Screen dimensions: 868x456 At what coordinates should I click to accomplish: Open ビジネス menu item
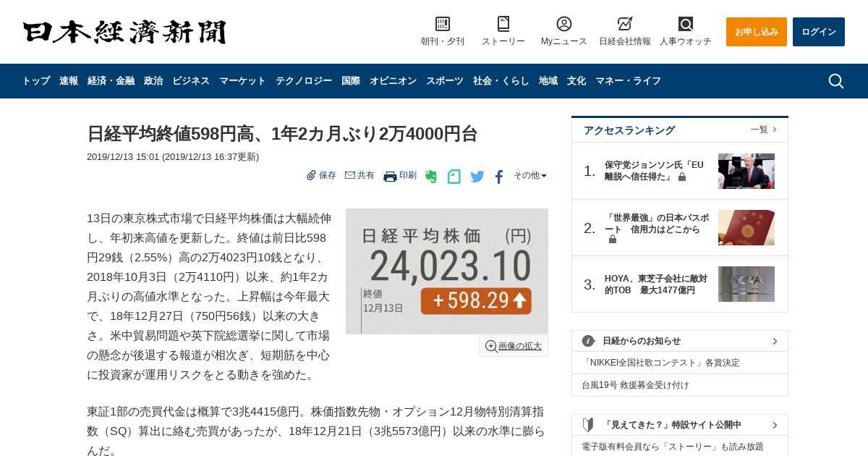coord(191,81)
